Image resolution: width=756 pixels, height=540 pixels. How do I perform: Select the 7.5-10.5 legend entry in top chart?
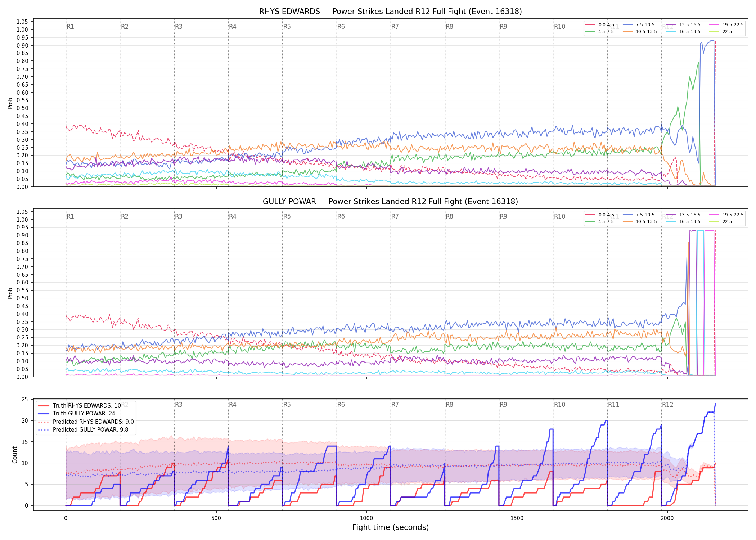[x=638, y=25]
